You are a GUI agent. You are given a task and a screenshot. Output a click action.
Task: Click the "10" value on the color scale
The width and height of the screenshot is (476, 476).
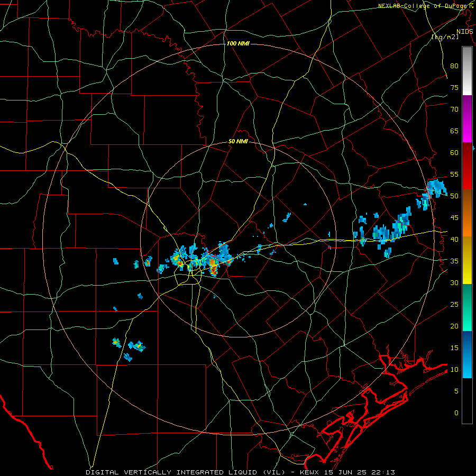(x=454, y=370)
